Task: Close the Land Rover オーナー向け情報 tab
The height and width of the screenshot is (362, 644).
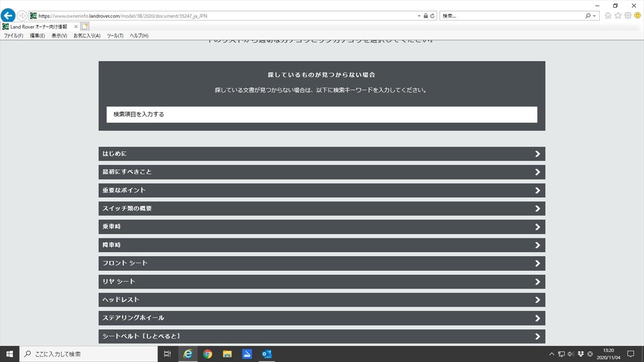Action: tap(76, 27)
